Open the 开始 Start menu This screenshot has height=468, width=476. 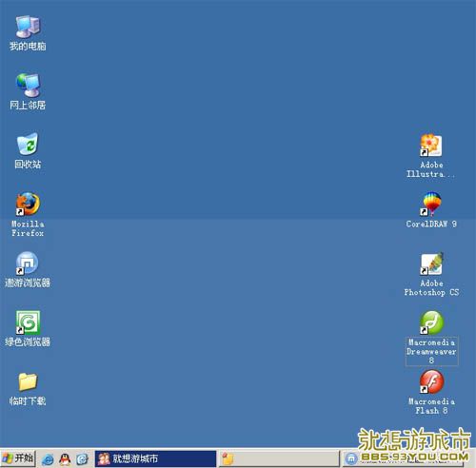18,458
